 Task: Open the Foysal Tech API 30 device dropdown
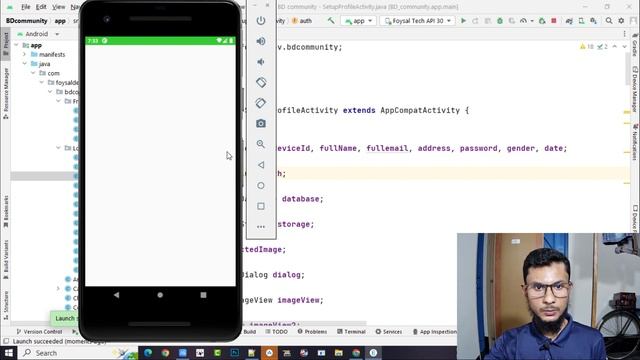(x=418, y=21)
